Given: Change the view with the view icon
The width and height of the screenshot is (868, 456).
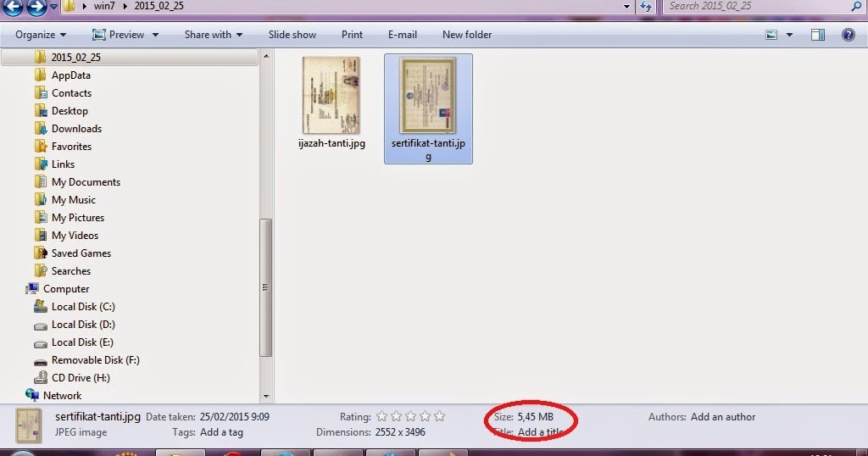Looking at the screenshot, I should [771, 35].
